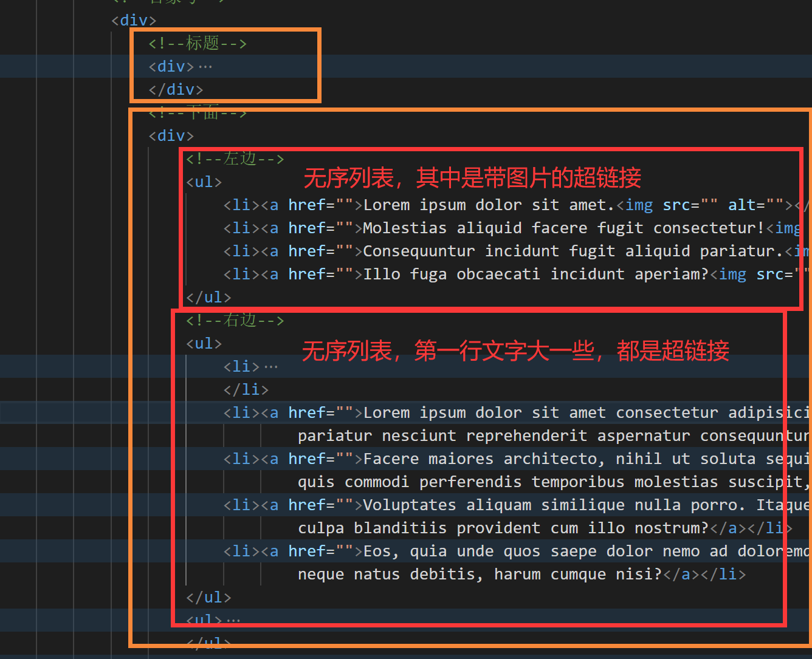Click the alt attribute in first list item
812x659 pixels.
[x=742, y=205]
